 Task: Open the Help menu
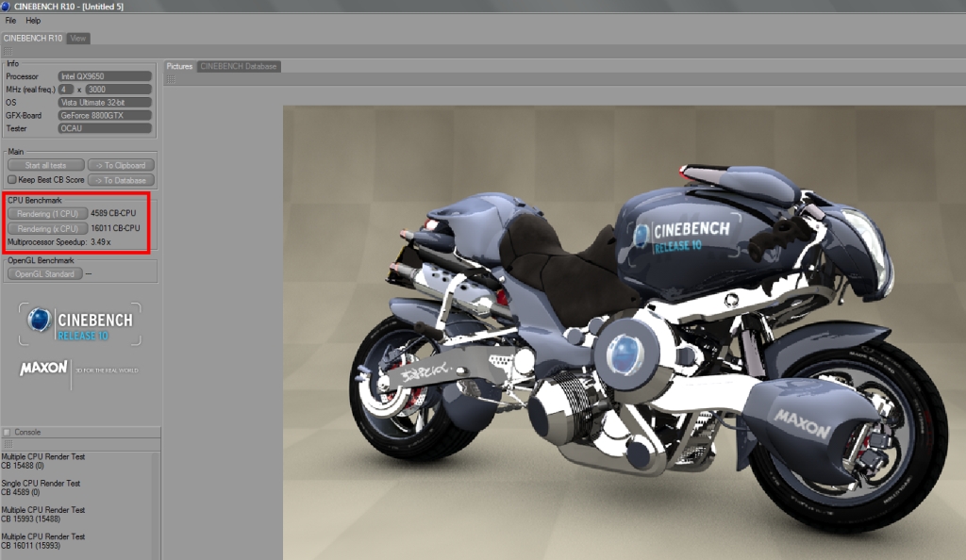pyautogui.click(x=33, y=21)
